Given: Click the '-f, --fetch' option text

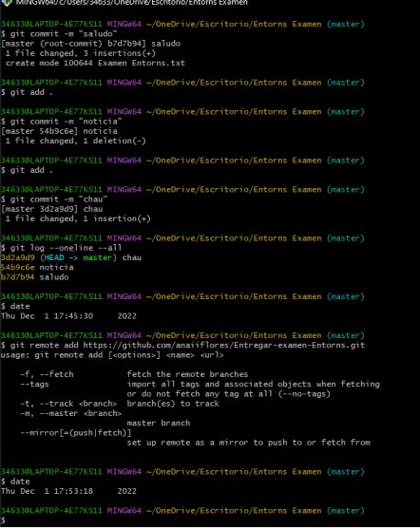Looking at the screenshot, I should click(x=47, y=374).
